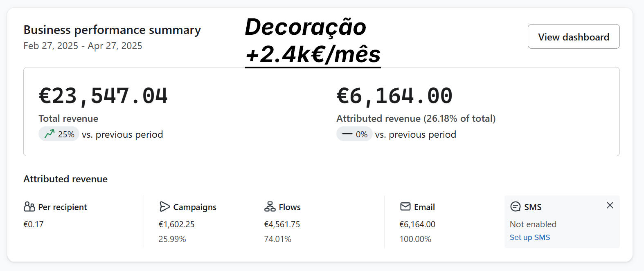Click the green upward trend arrow icon
The image size is (644, 271).
tap(50, 134)
